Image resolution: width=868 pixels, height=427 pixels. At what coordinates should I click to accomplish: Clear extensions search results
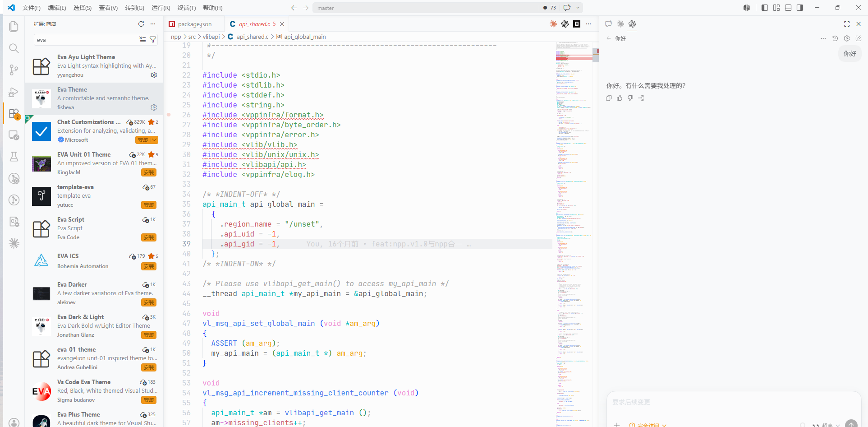coord(142,40)
